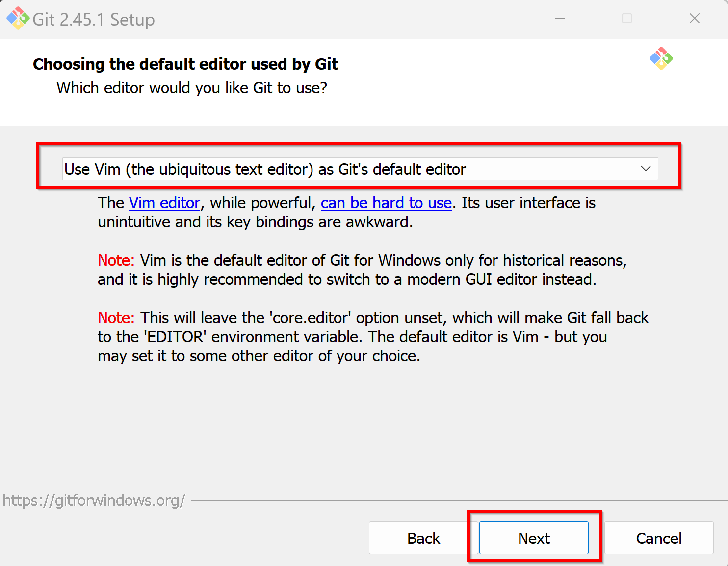Viewport: 728px width, 566px height.
Task: Minimize the Git Setup window
Action: (560, 19)
